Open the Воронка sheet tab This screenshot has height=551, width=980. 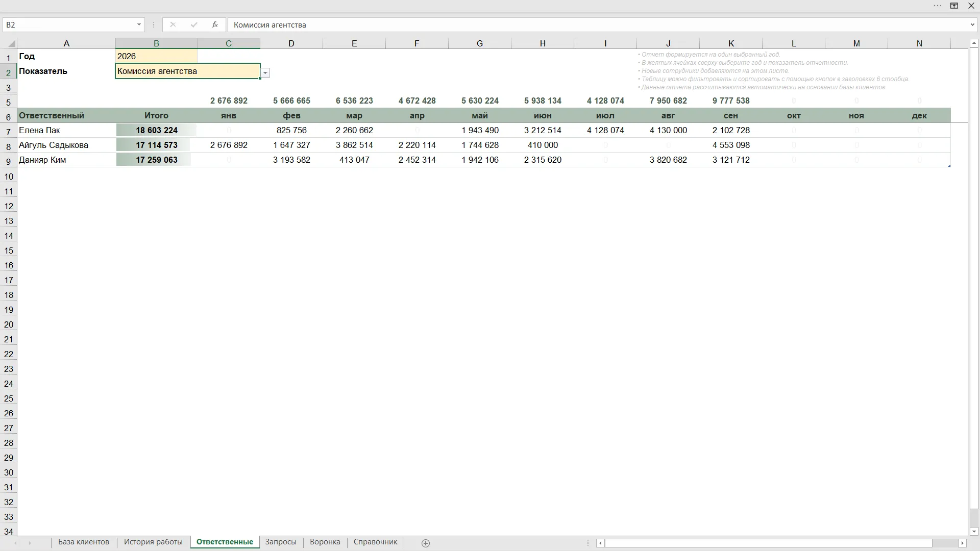point(325,542)
